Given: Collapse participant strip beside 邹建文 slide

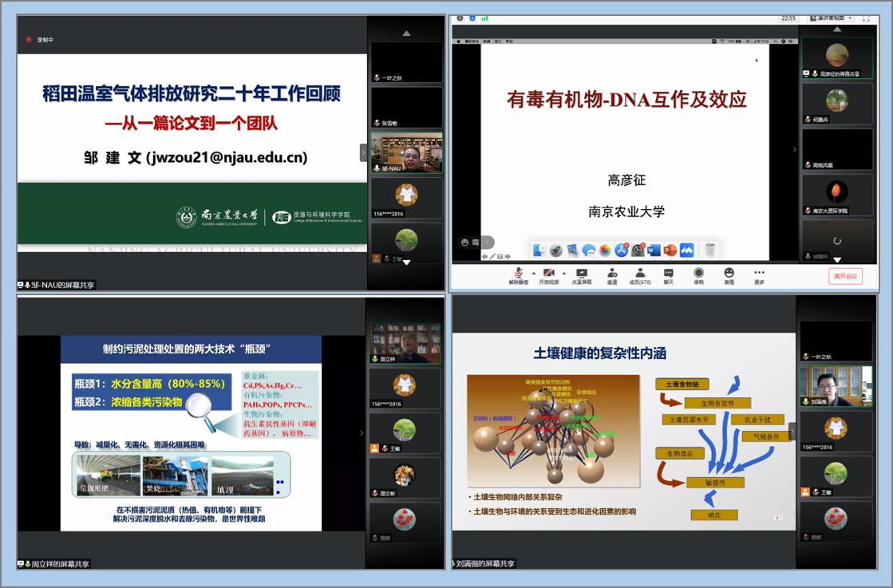Looking at the screenshot, I should click(363, 152).
